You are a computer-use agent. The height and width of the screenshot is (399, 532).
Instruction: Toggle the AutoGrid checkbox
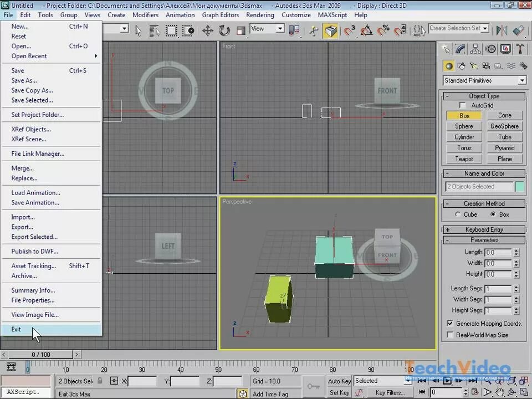(462, 105)
